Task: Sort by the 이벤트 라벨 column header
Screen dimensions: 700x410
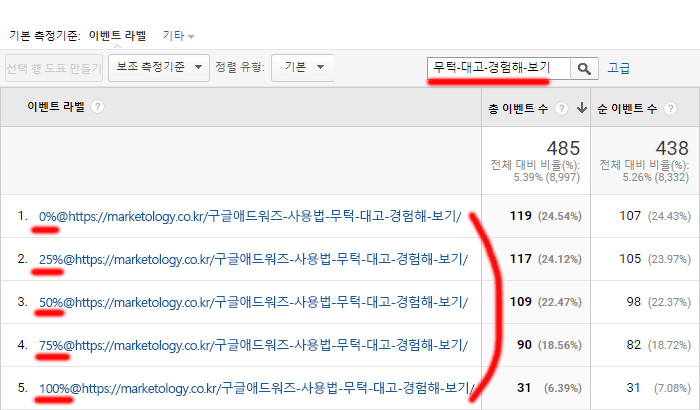Action: click(56, 107)
